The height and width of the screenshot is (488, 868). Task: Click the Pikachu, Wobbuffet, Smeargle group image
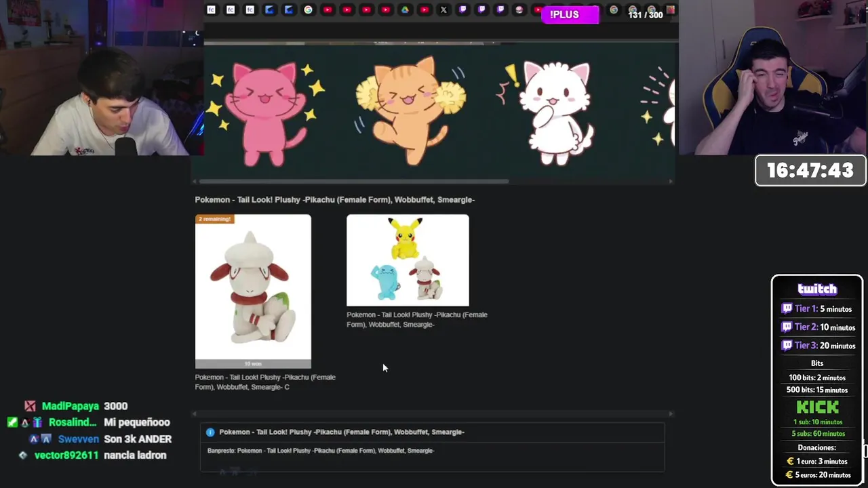408,260
